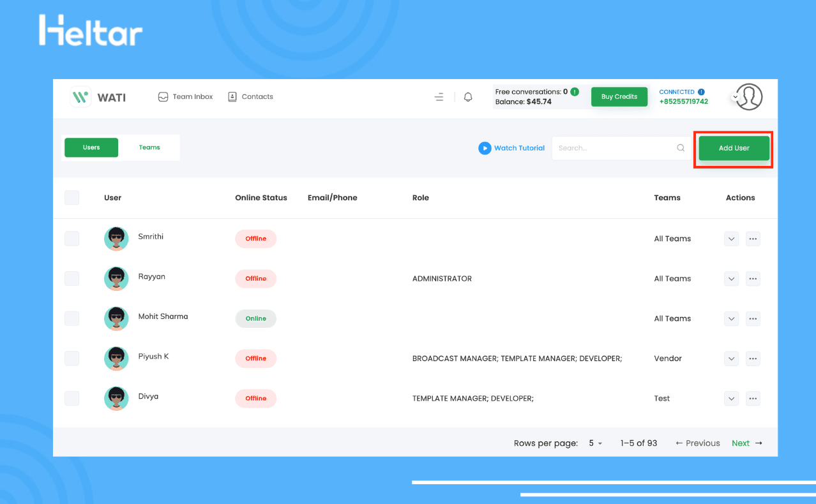Viewport: 816px width, 504px height.
Task: Select the checkbox for Rayyan
Action: pos(72,279)
